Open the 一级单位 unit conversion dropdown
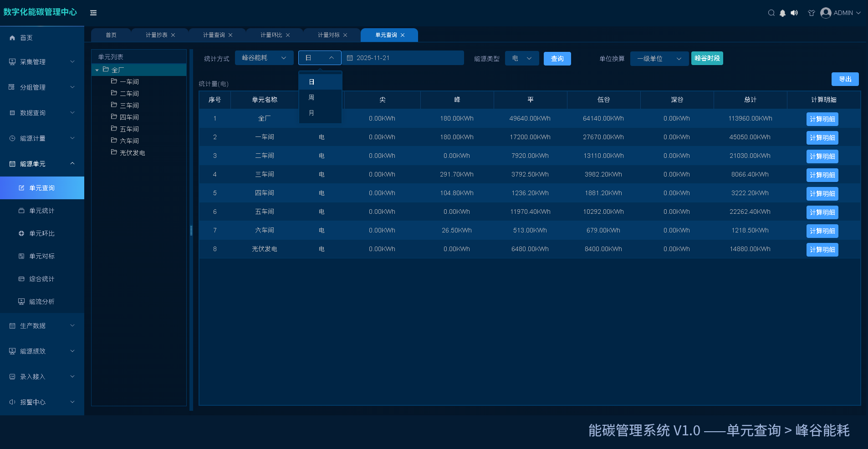This screenshot has height=449, width=868. click(x=659, y=59)
